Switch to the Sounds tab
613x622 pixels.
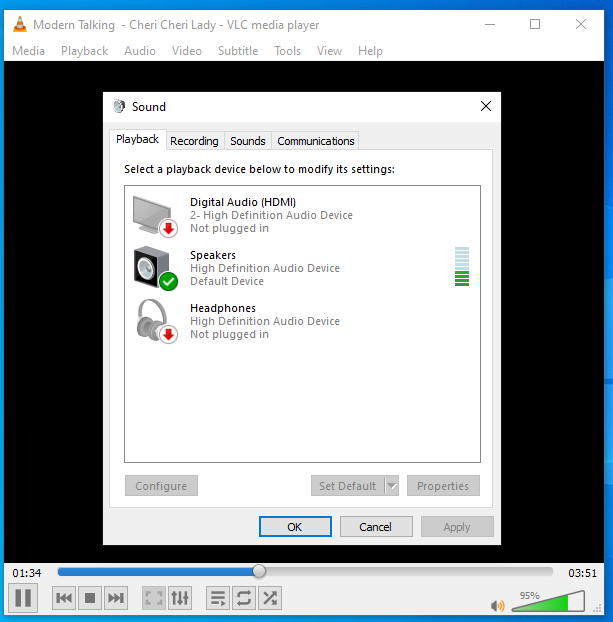248,141
